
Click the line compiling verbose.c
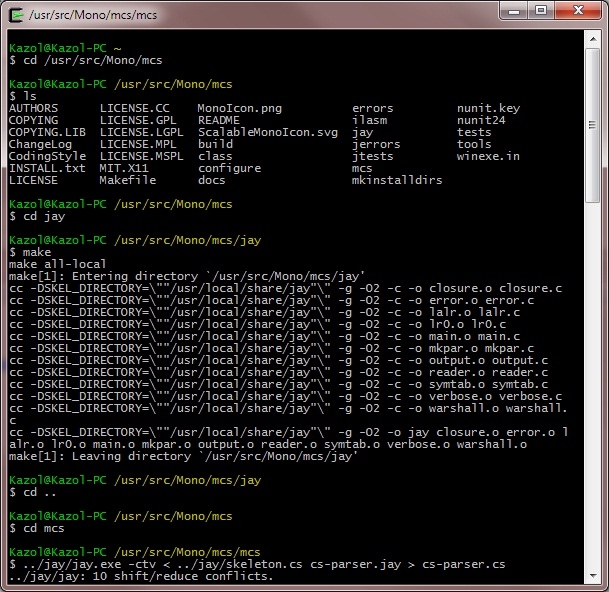pos(285,397)
